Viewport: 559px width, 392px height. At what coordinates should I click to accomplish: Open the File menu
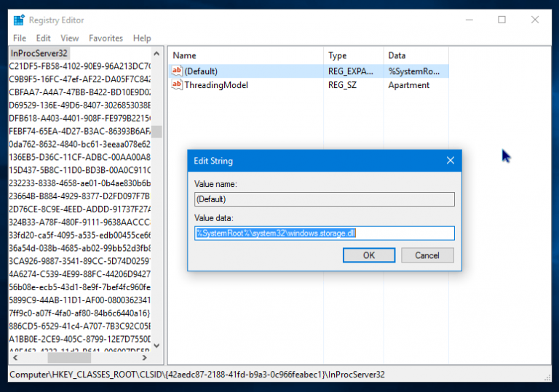point(20,38)
